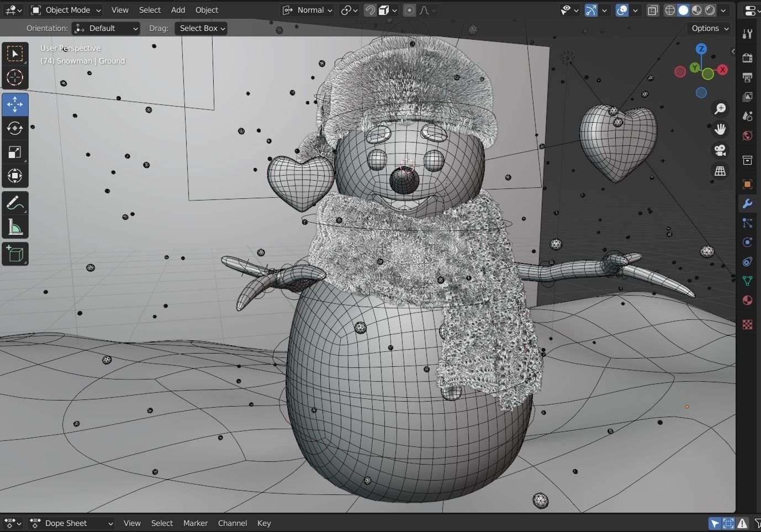
Task: Open the Drag Select Box dropdown
Action: point(201,28)
